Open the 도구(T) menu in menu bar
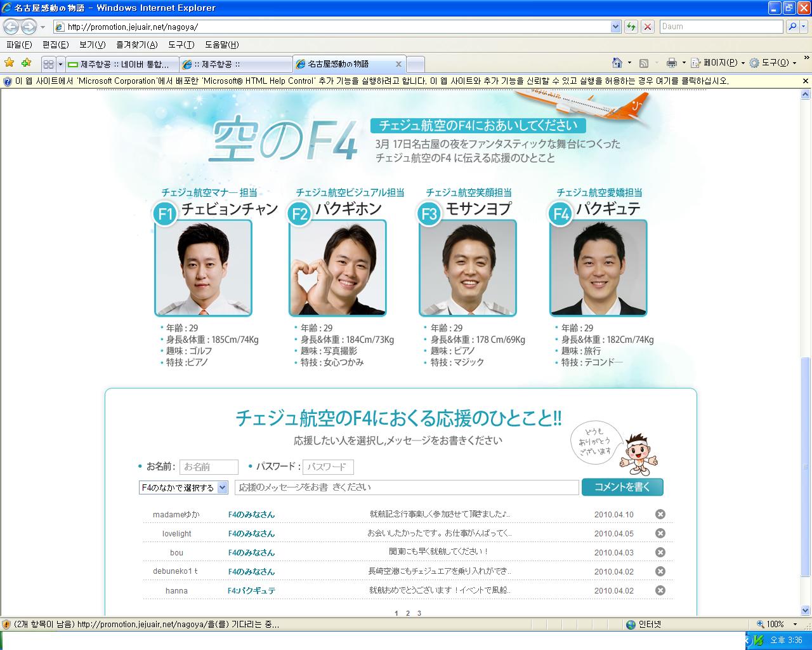 click(181, 44)
